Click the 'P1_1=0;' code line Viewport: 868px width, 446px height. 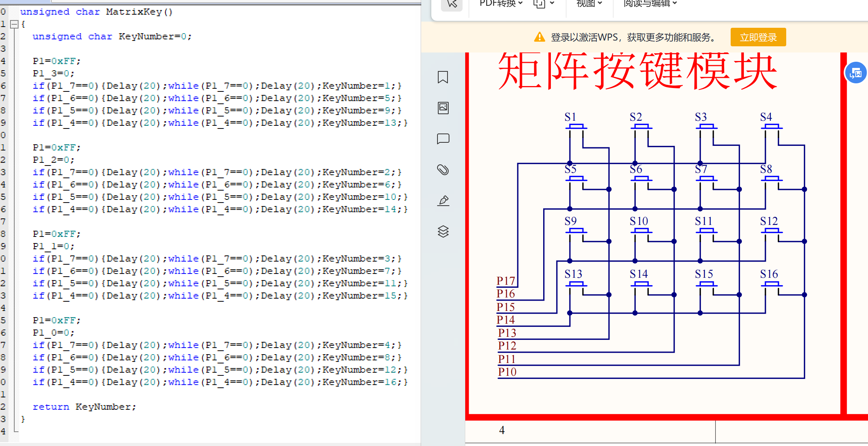[54, 247]
